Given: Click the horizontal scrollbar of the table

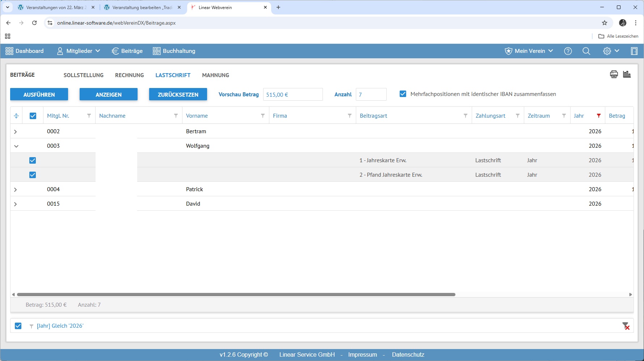Looking at the screenshot, I should [x=236, y=295].
